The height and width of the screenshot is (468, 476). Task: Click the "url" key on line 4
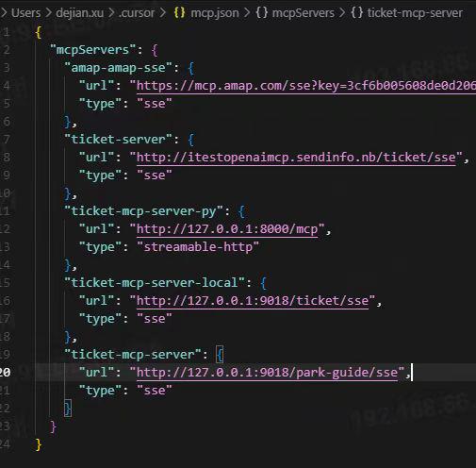click(x=96, y=86)
